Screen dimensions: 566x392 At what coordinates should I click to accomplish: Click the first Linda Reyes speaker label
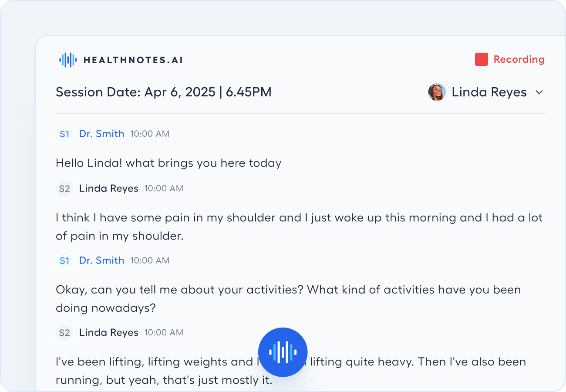(108, 189)
